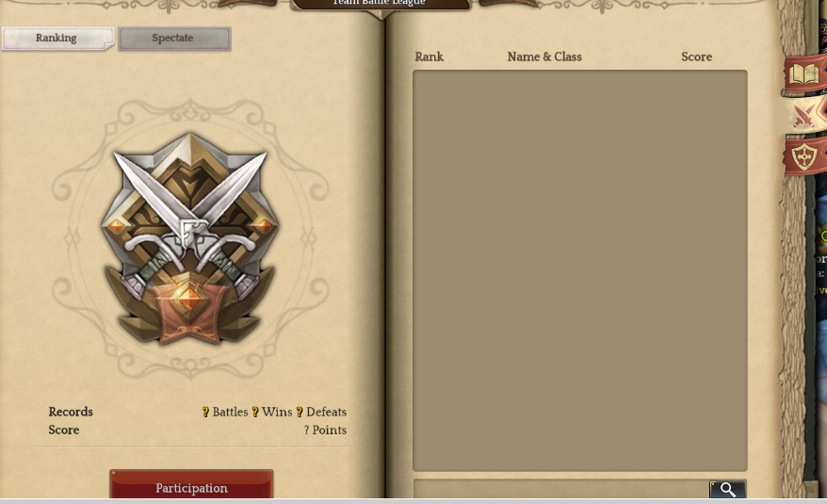Viewport: 827px width, 504px height.
Task: Click the question mark beside Wins
Action: point(255,413)
